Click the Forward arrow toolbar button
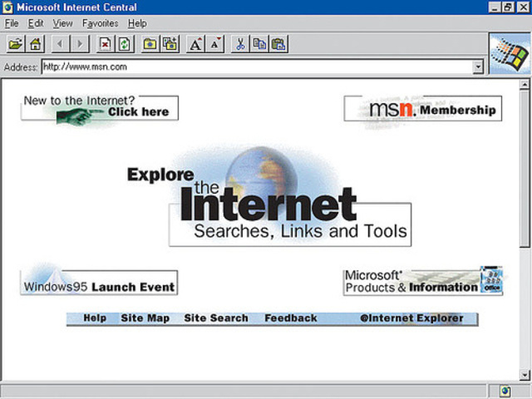This screenshot has width=532, height=399. [x=80, y=44]
